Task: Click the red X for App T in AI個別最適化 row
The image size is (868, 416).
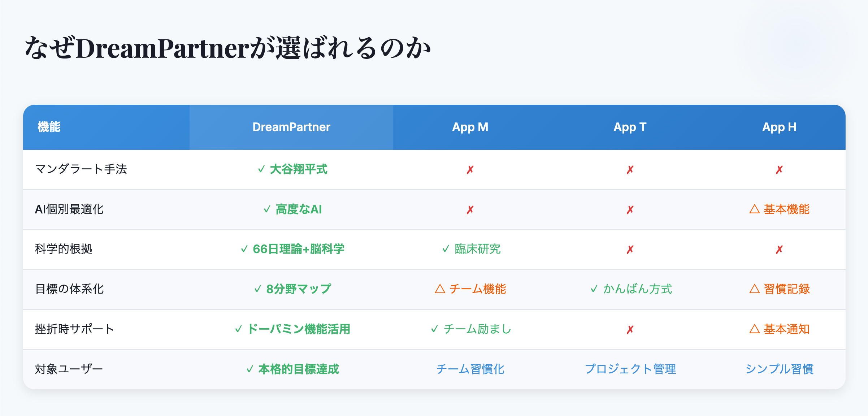Action: 630,210
